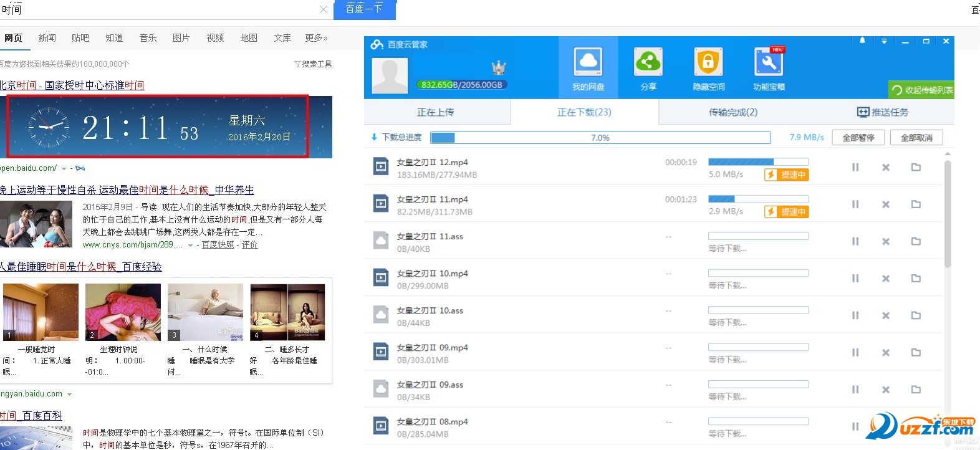Image resolution: width=980 pixels, height=450 pixels.
Task: Switch to 传输完成(2) tab
Action: click(733, 112)
